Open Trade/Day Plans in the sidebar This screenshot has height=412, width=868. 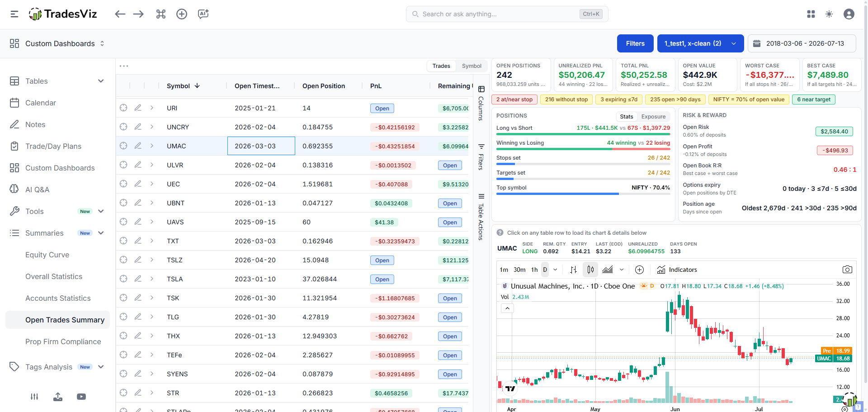pyautogui.click(x=53, y=146)
